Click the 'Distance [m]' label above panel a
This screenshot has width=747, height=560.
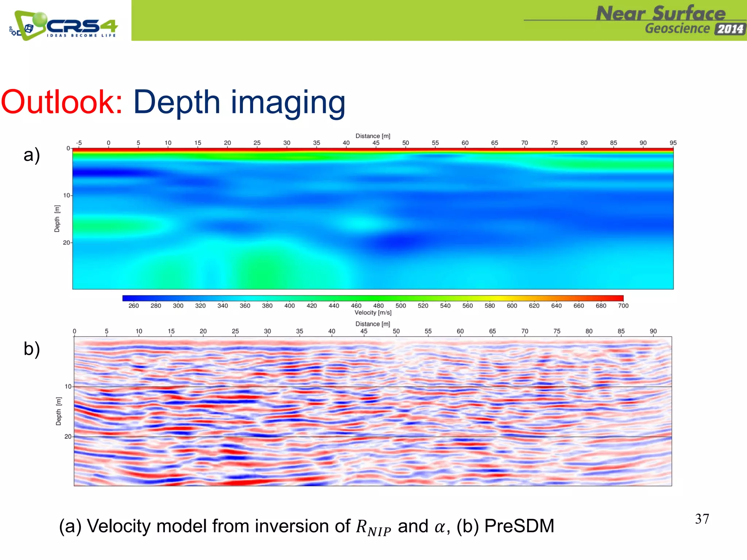click(x=373, y=136)
